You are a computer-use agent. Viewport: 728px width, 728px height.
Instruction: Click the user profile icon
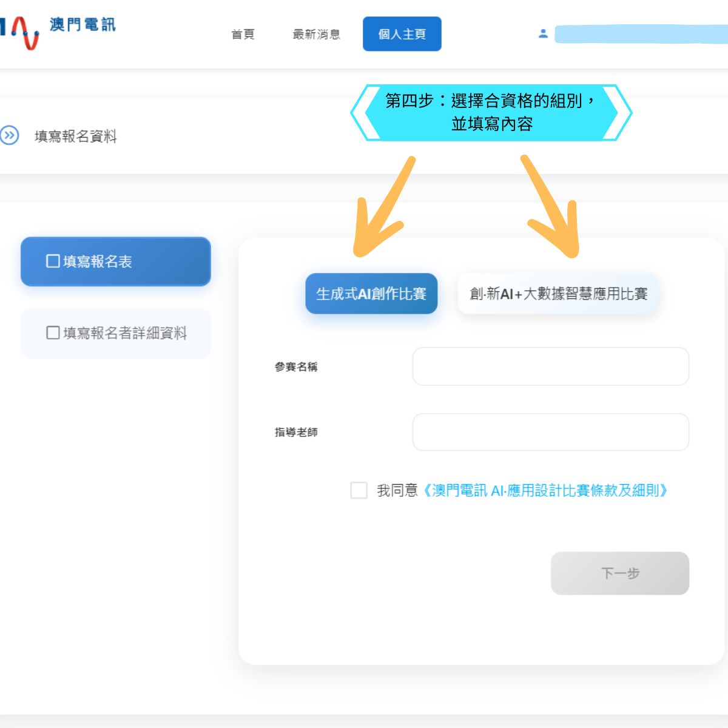pos(543,34)
